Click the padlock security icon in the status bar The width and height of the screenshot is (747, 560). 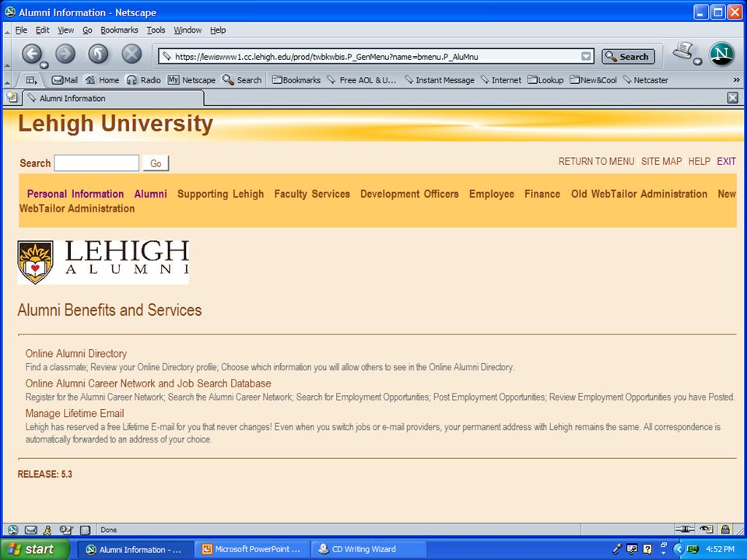coord(725,529)
